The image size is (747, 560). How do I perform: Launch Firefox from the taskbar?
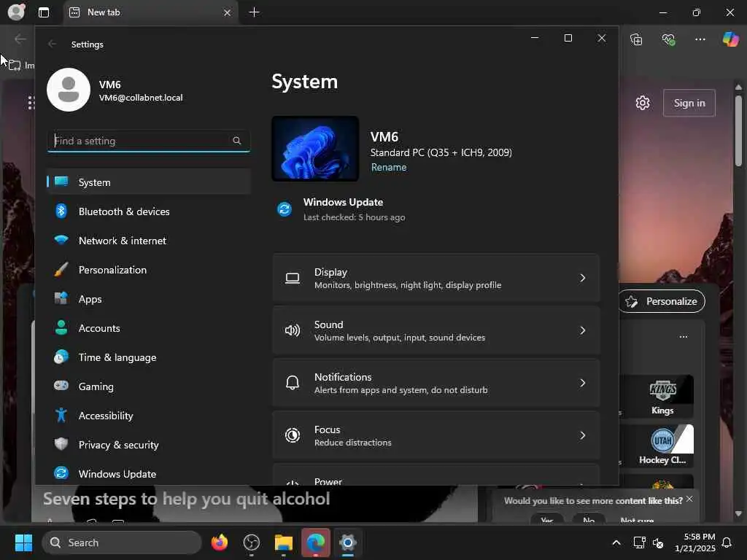219,542
